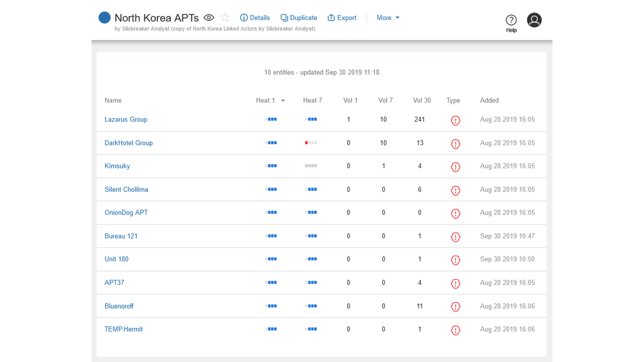Click DarkHotel Group Vol 30 value 13

click(420, 143)
